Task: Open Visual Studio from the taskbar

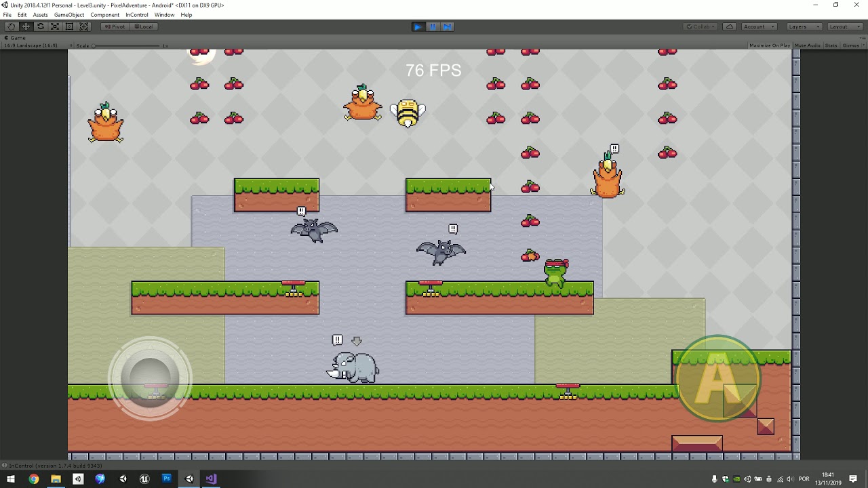Action: [211, 479]
